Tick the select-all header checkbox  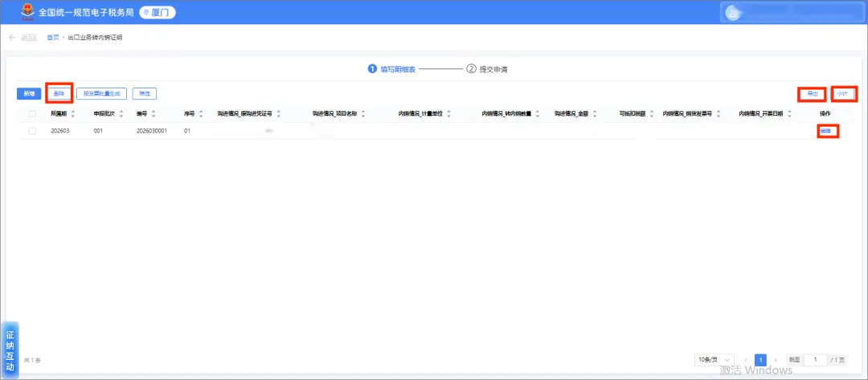32,113
